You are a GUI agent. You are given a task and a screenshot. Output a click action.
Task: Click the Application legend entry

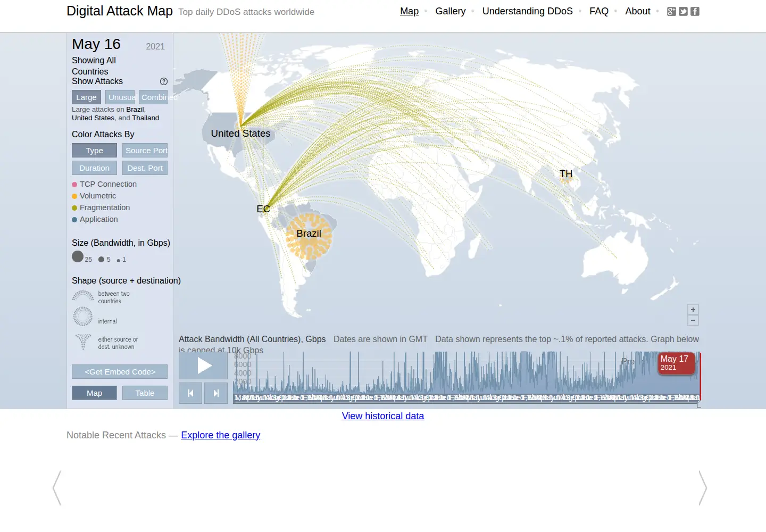pos(95,219)
